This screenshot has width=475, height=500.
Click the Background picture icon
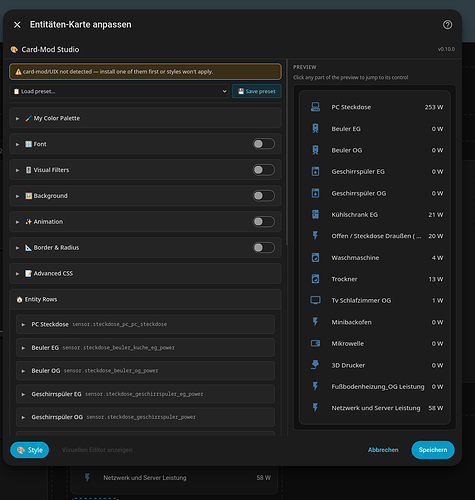pyautogui.click(x=29, y=196)
